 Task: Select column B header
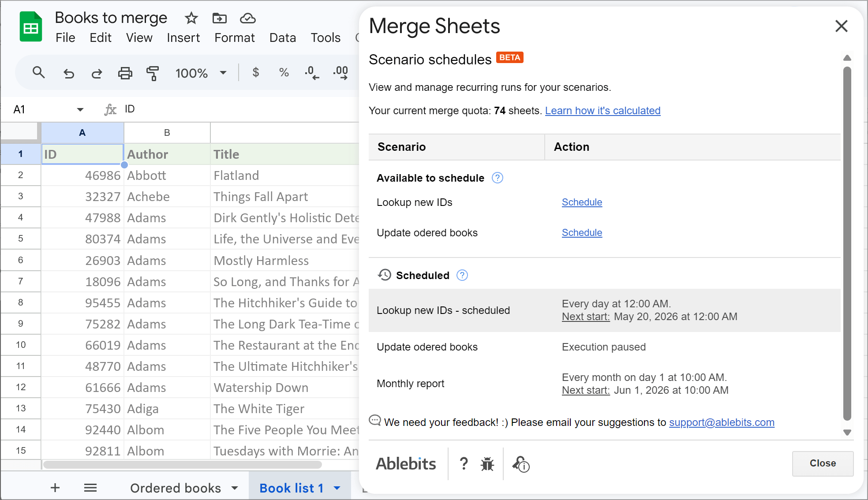coord(167,133)
